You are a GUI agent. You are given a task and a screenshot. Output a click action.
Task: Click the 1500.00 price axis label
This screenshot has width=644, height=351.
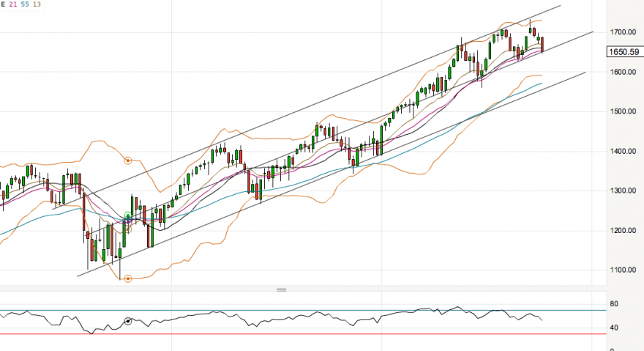tap(623, 111)
